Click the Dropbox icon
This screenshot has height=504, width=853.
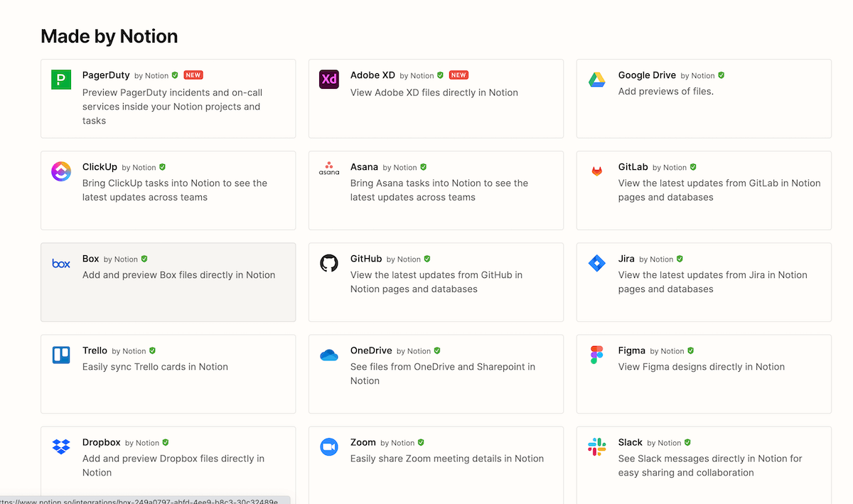tap(60, 446)
